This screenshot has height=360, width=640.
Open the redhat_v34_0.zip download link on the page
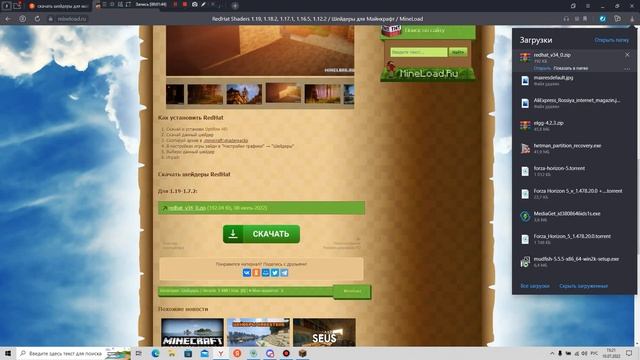coord(187,208)
